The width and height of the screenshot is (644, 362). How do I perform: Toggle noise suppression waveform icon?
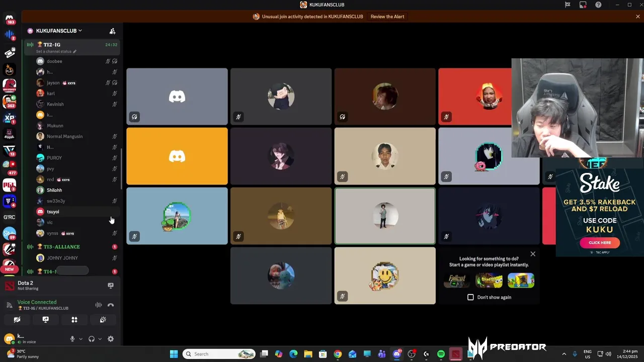click(99, 305)
